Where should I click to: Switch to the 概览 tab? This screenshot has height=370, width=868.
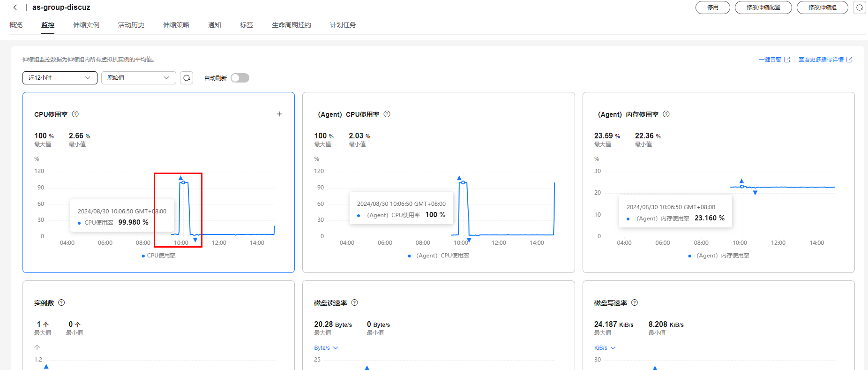[x=16, y=25]
